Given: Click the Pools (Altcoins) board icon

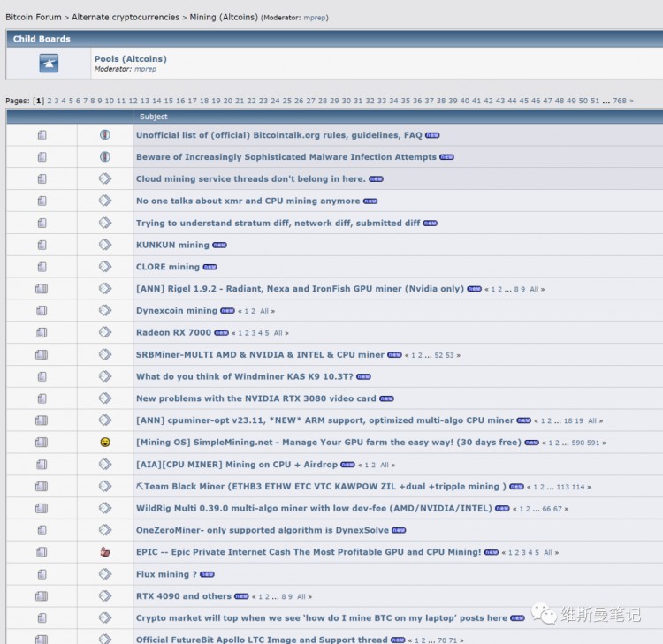Looking at the screenshot, I should pos(49,64).
